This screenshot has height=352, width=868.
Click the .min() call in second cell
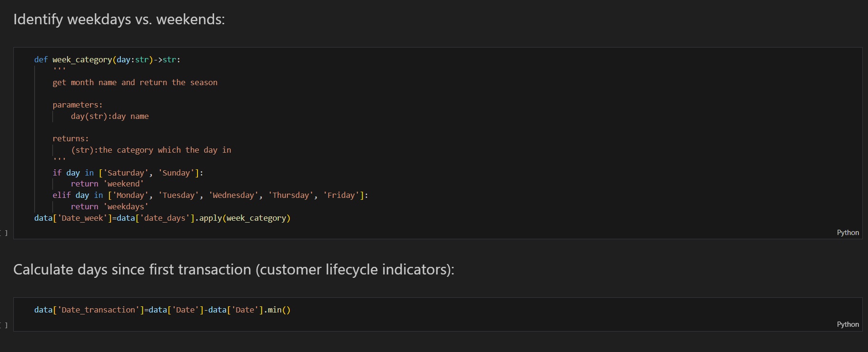277,310
